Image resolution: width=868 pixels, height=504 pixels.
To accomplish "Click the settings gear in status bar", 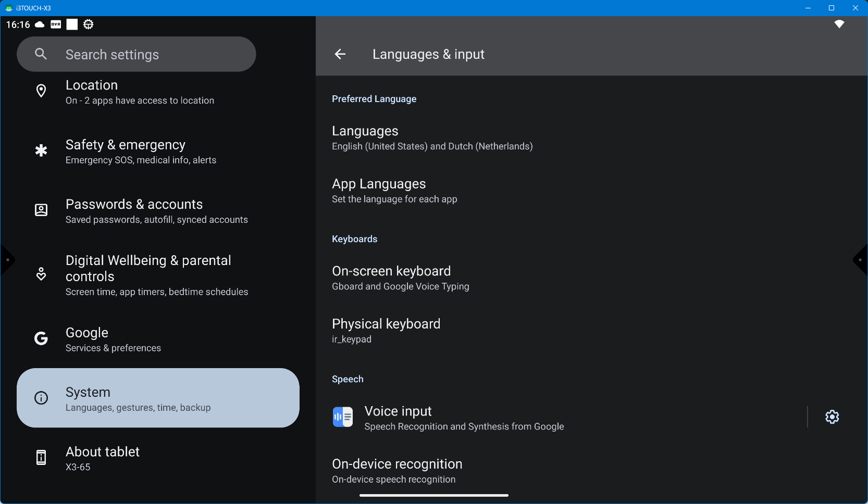I will coord(89,24).
